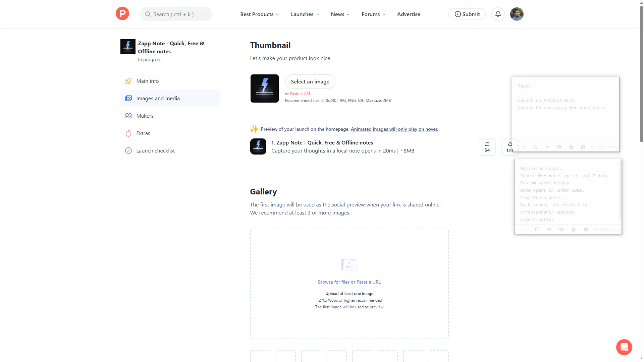Toggle the eye visibility icon in the Unlimited notes window

coord(561,230)
